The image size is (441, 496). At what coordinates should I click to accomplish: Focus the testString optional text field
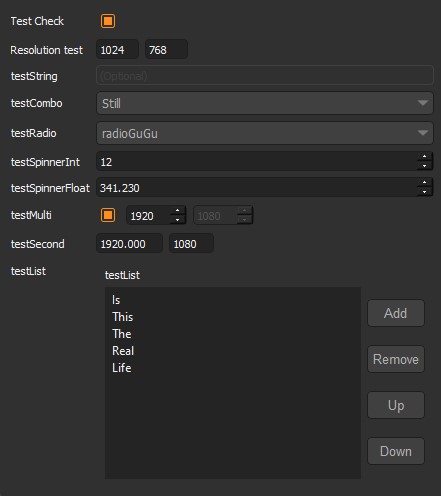pos(265,76)
